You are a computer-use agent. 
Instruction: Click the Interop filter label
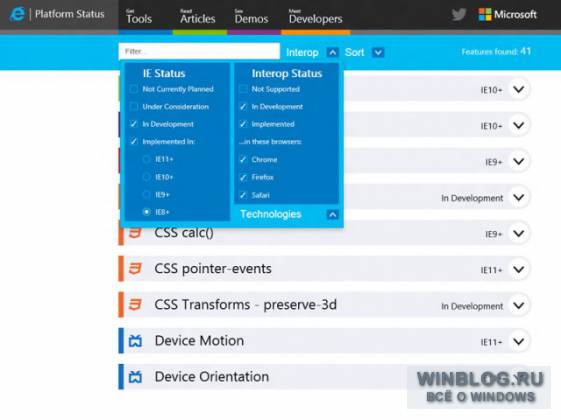tap(302, 53)
